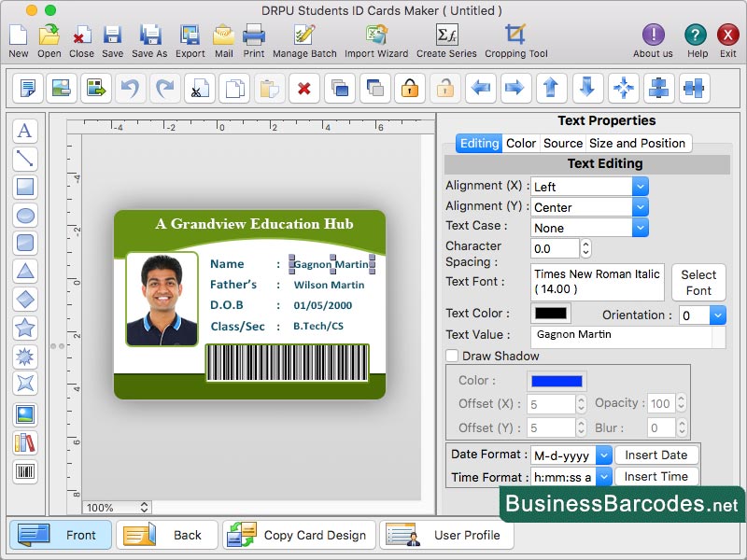Launch the Import Wizard
Viewport: 747px width, 560px height.
(x=375, y=39)
